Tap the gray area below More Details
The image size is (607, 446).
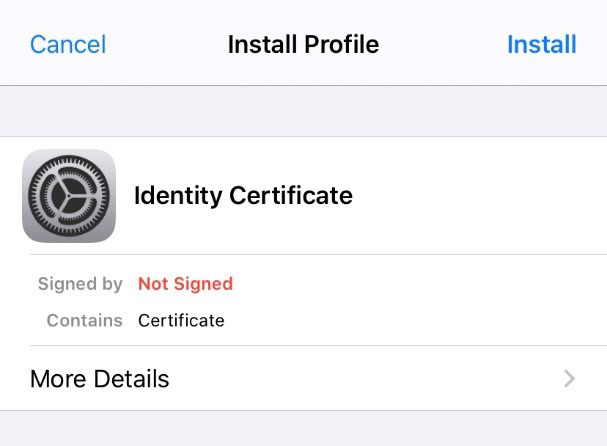[x=304, y=429]
